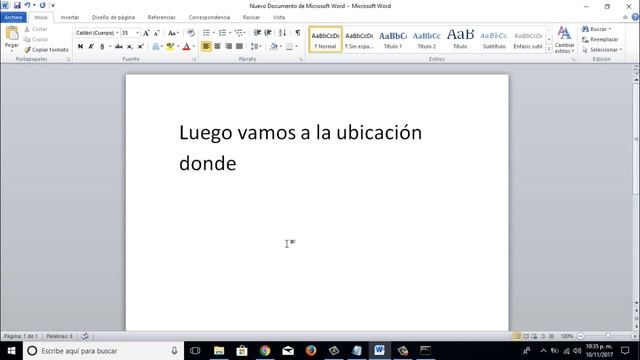The image size is (640, 360).
Task: Click the shrink font size icon
Action: coord(156,33)
